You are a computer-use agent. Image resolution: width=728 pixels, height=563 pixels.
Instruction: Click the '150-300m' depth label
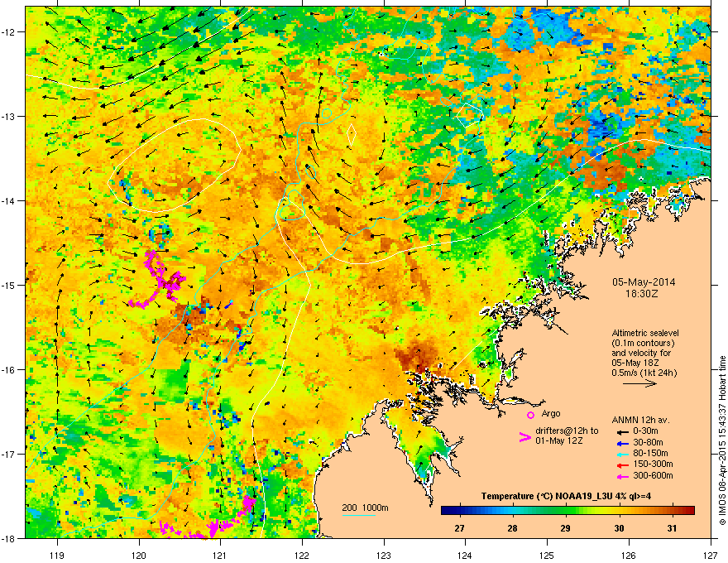653,464
